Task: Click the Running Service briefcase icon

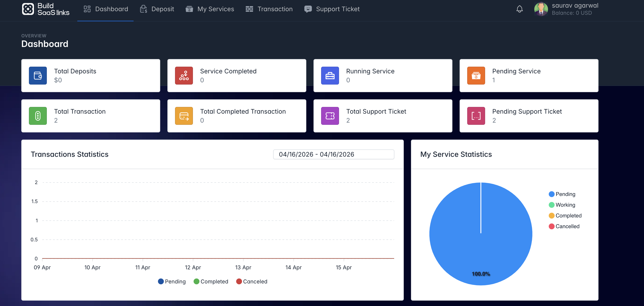Action: point(330,75)
